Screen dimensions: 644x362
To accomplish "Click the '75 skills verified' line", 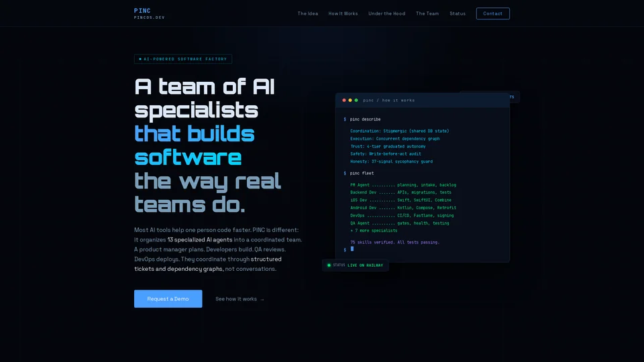I will point(394,243).
